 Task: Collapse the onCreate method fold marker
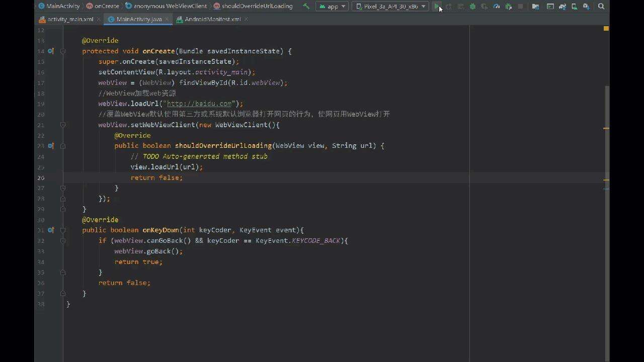tap(63, 51)
